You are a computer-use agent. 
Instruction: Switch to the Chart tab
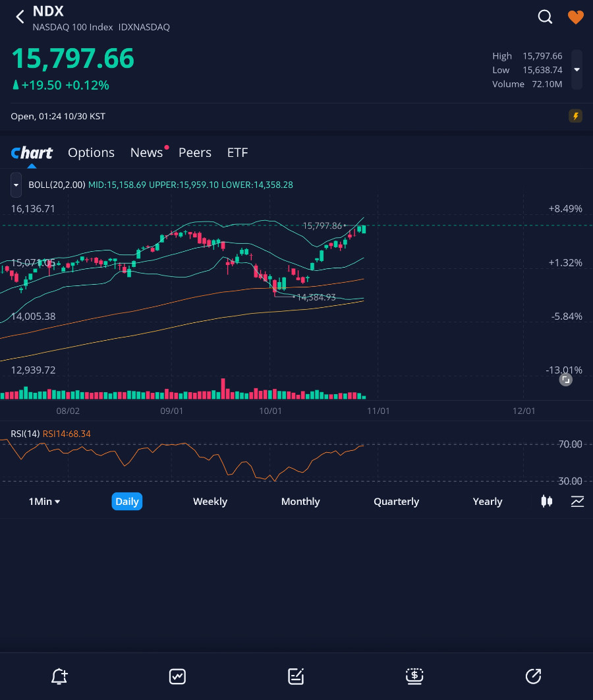[32, 153]
